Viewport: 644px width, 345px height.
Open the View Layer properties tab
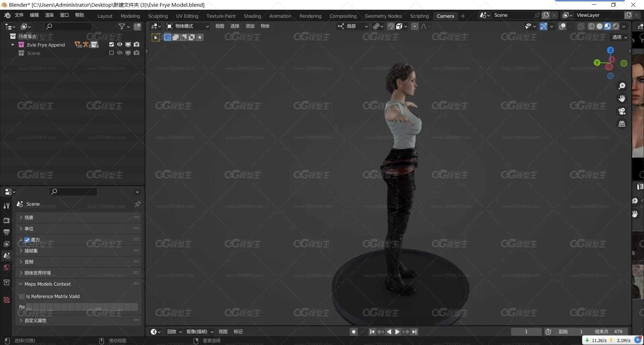point(6,244)
